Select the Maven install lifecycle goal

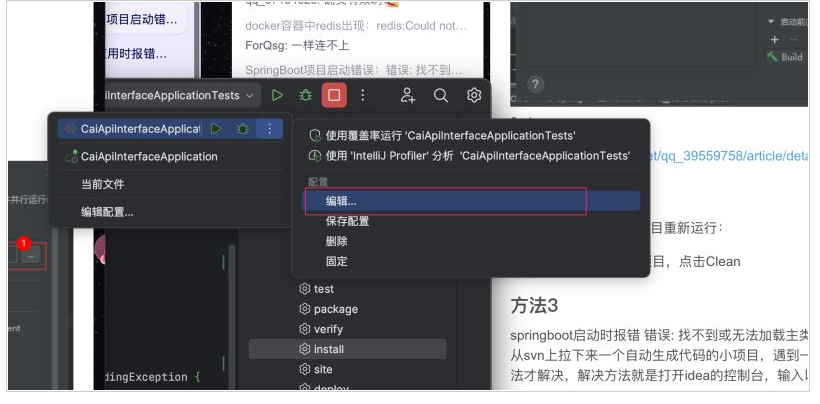(348, 349)
